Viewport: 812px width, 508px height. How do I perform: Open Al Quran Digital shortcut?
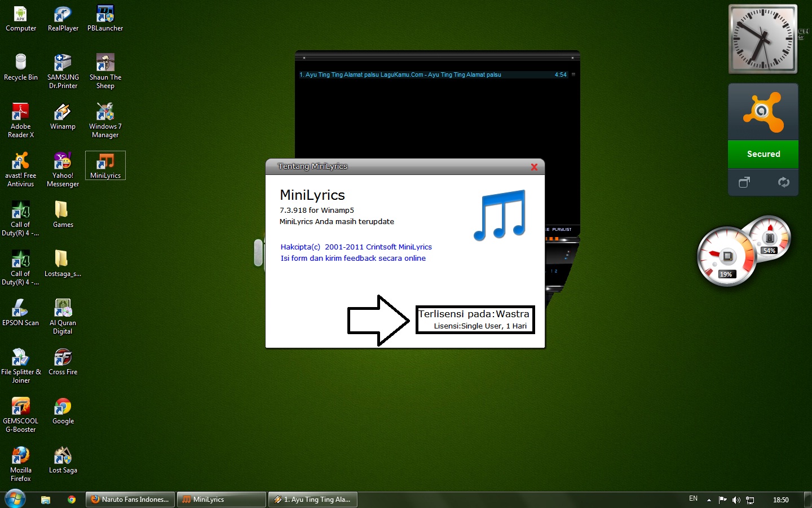[x=63, y=317]
